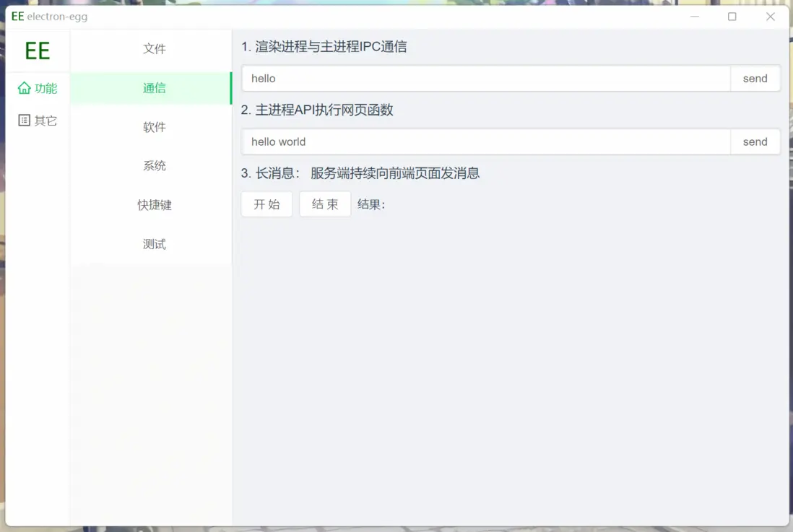Open the 文件 menu item
The width and height of the screenshot is (793, 532).
[x=151, y=49]
